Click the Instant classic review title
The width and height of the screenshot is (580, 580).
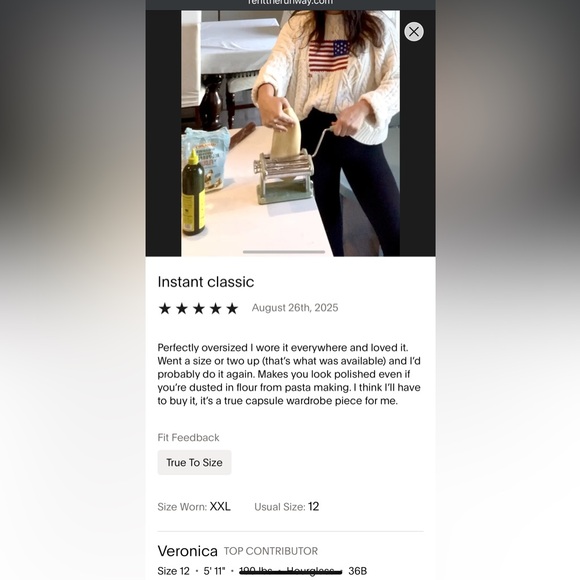(206, 282)
